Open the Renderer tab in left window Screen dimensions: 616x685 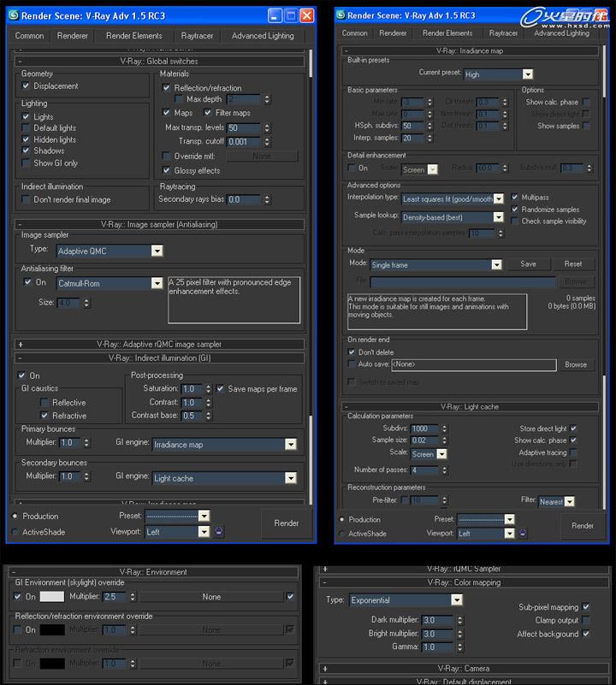coord(72,36)
